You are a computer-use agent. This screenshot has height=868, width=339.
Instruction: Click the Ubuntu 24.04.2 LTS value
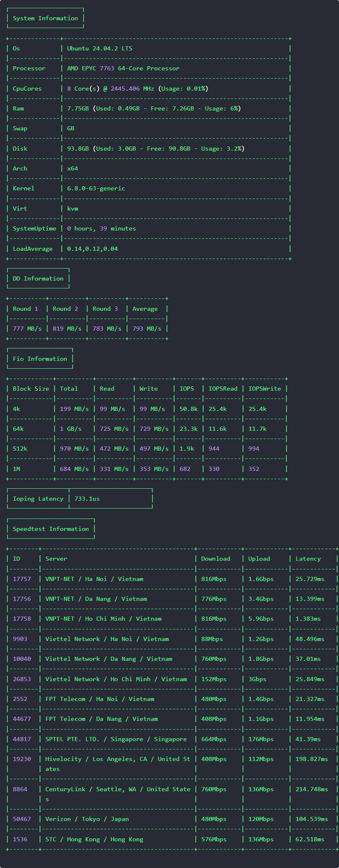99,49
